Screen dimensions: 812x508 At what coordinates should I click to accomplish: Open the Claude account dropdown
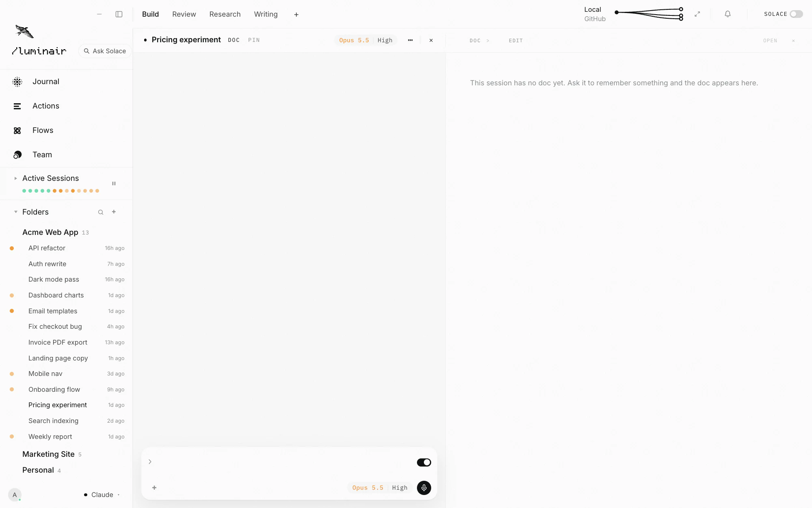(102, 495)
